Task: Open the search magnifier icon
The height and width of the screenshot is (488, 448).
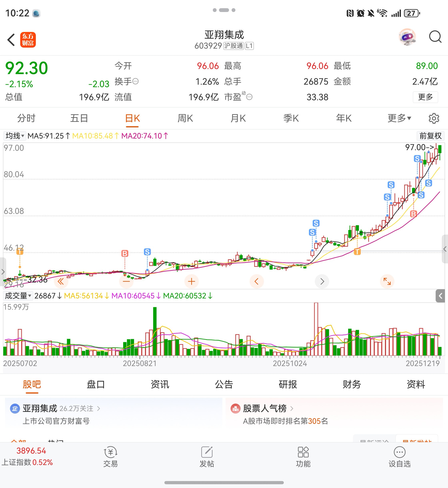Action: click(435, 37)
